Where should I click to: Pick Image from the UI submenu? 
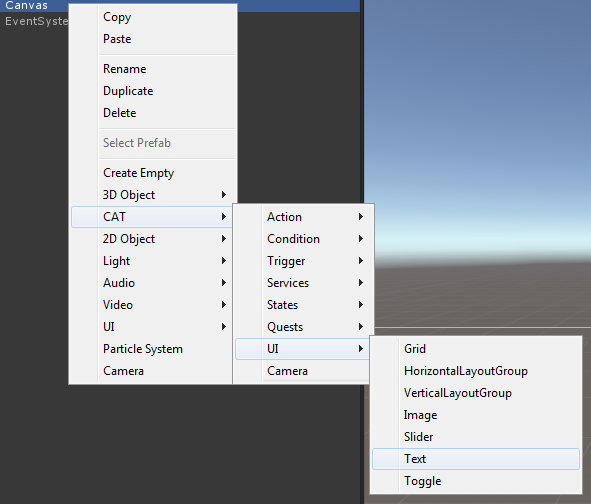(x=476, y=415)
